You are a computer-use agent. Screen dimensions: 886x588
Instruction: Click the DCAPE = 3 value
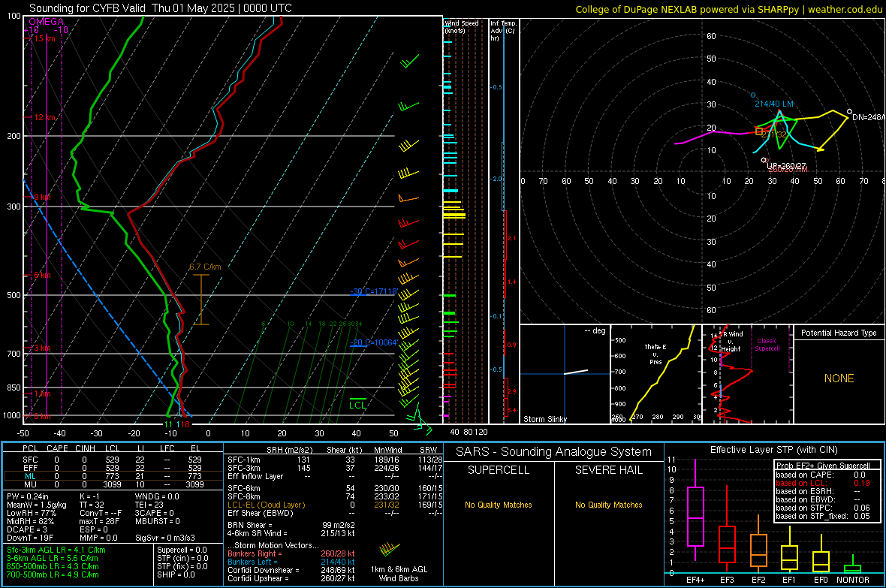[27, 529]
